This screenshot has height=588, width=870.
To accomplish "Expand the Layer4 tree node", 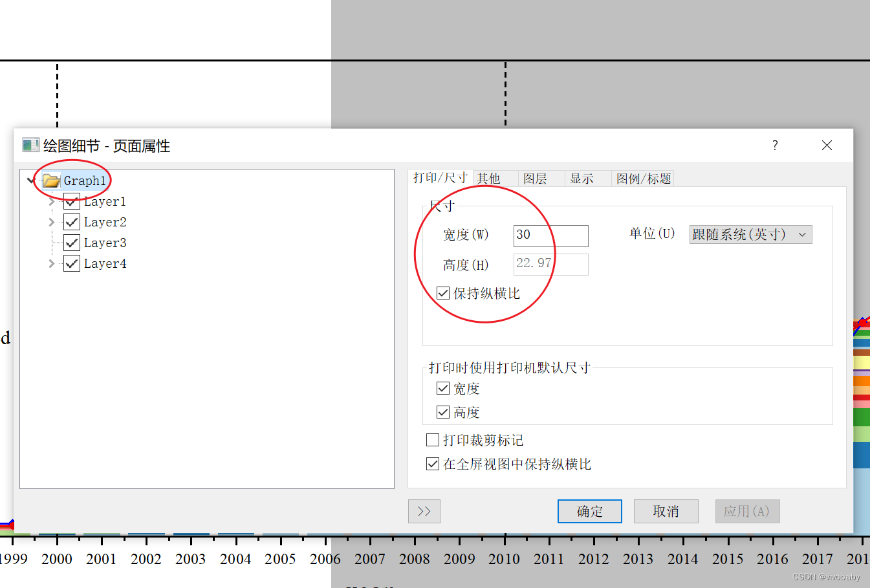I will (50, 263).
